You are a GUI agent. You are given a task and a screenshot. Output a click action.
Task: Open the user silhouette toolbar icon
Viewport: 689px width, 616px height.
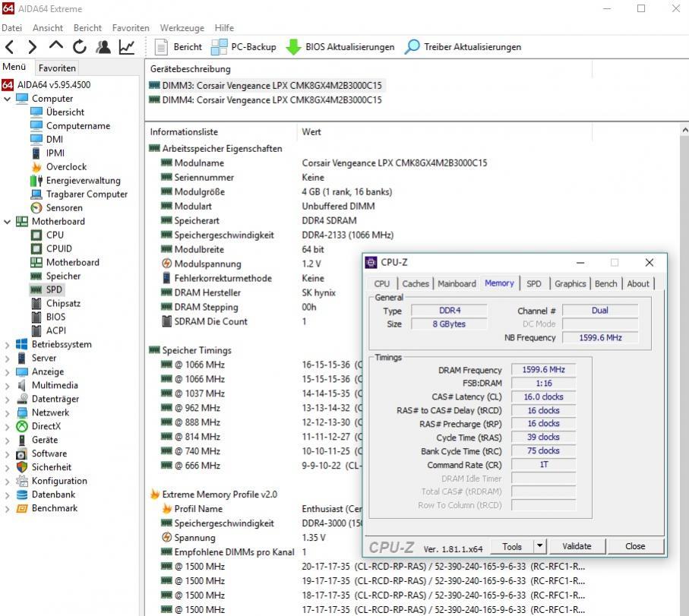(103, 46)
